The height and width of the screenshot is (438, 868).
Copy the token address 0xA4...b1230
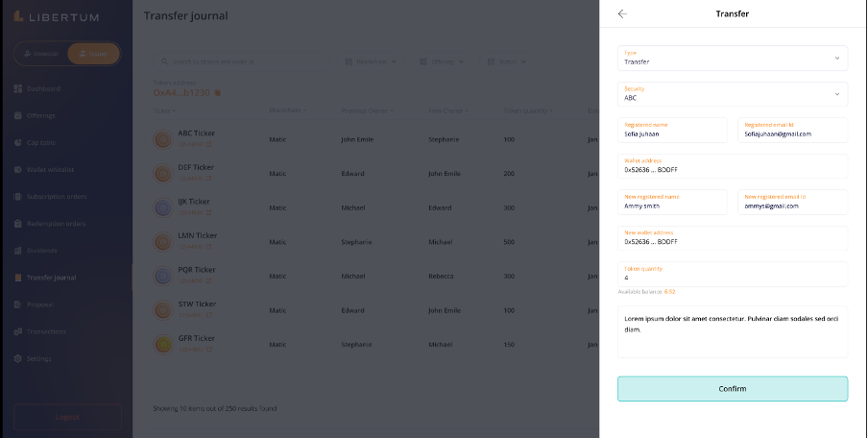pos(218,92)
